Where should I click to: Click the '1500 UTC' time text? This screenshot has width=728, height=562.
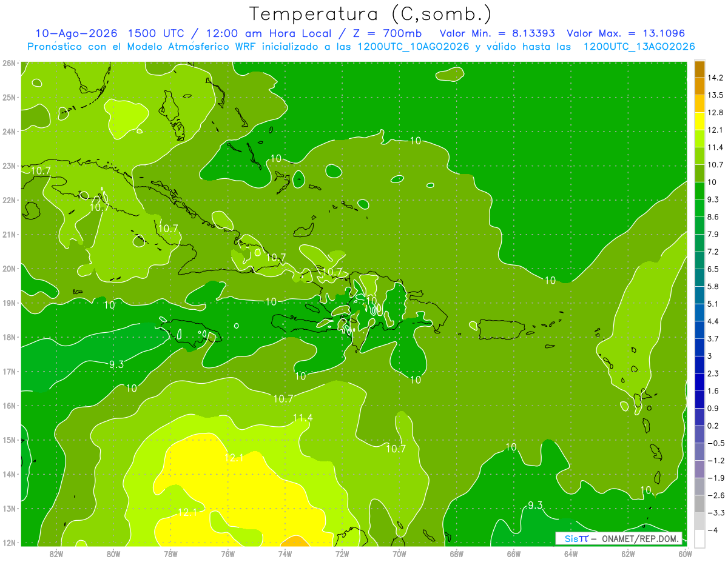pyautogui.click(x=154, y=33)
